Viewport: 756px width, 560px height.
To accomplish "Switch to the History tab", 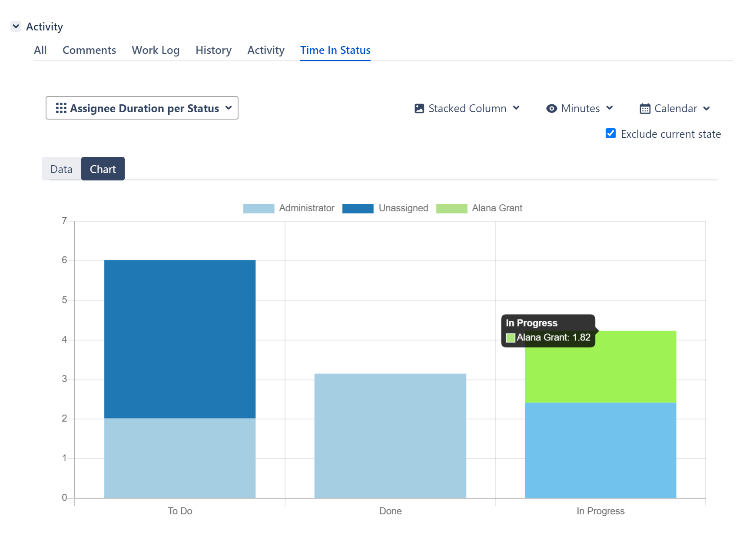I will coord(213,50).
